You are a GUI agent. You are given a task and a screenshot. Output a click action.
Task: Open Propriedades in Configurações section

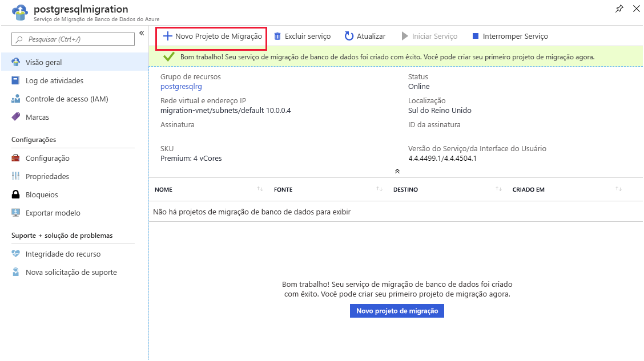[46, 176]
